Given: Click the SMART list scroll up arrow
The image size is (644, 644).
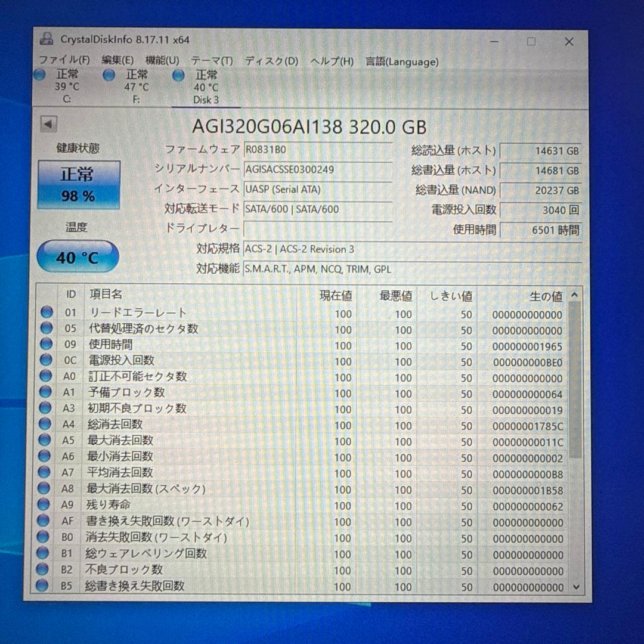Looking at the screenshot, I should 575,295.
